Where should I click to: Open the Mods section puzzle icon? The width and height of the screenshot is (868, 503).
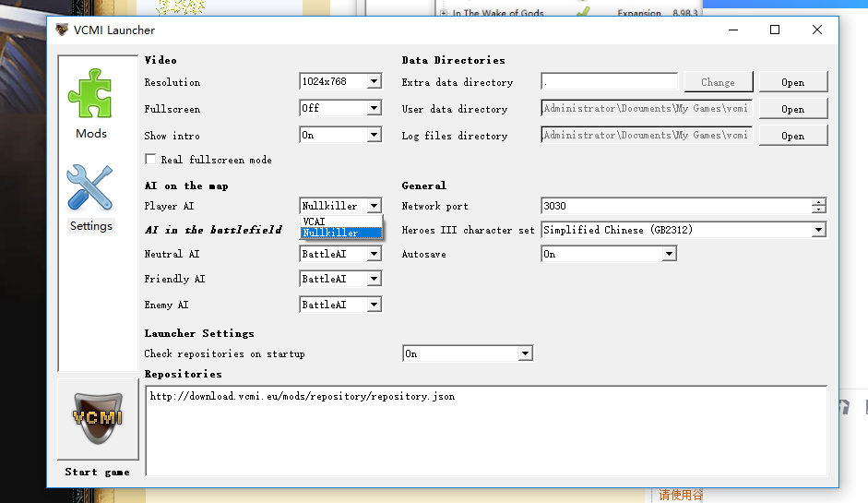point(90,93)
